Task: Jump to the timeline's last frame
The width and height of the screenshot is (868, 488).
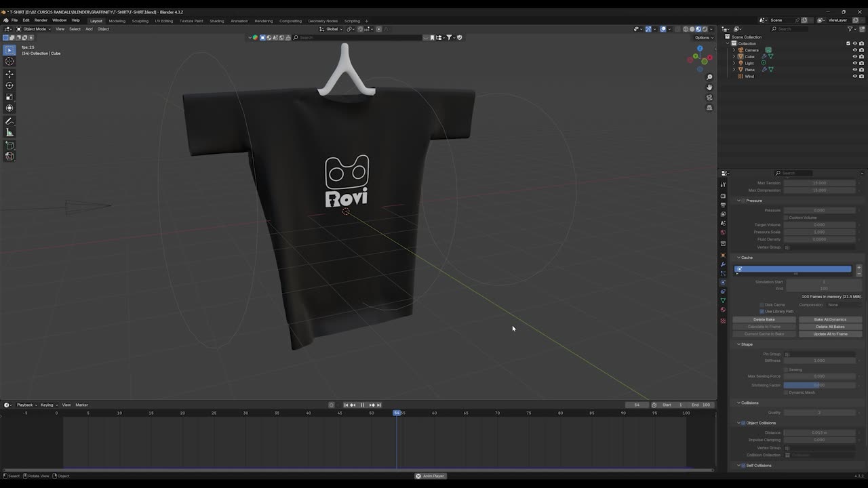Action: coord(378,405)
